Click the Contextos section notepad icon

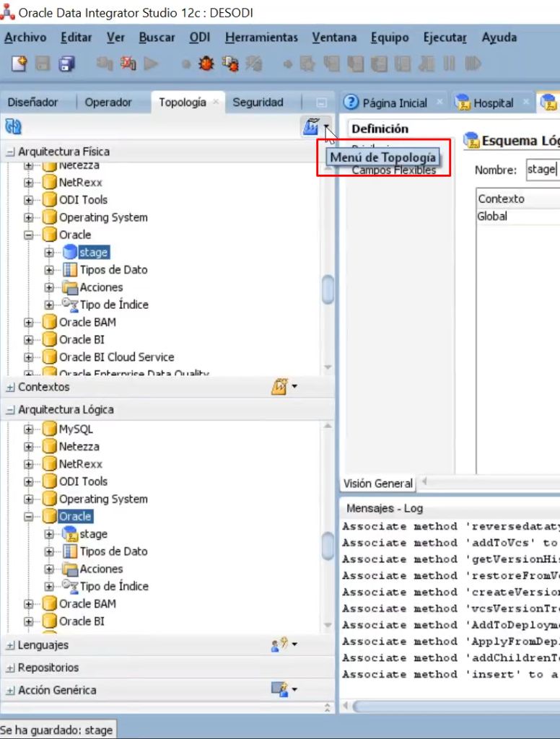click(279, 387)
